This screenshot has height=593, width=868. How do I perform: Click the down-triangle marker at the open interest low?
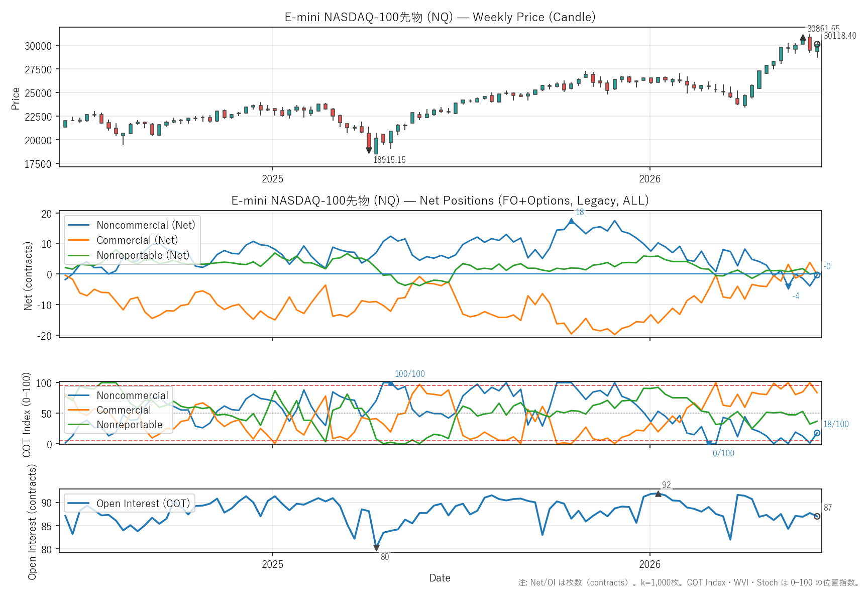[376, 548]
